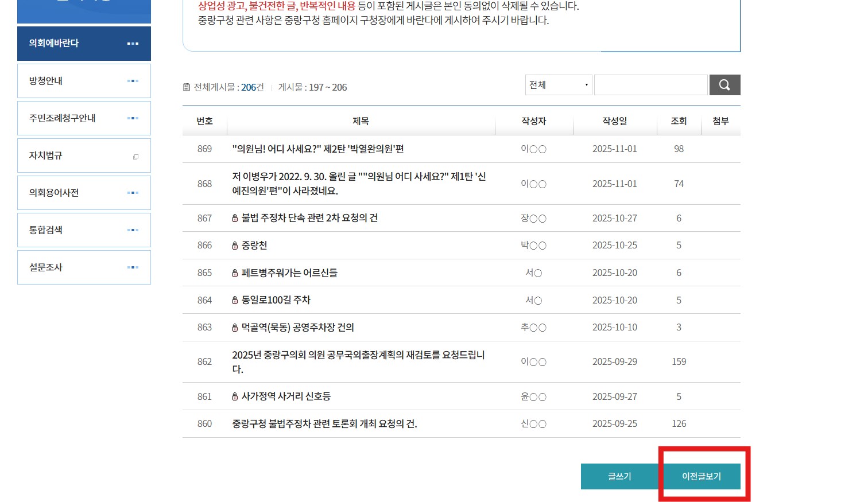The height and width of the screenshot is (502, 868).
Task: Click post number 869
Action: (x=204, y=149)
